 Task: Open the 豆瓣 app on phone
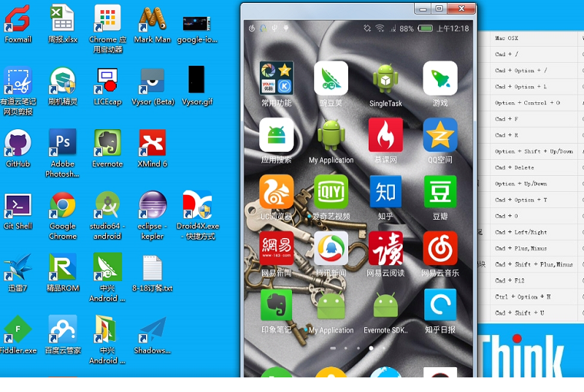440,191
